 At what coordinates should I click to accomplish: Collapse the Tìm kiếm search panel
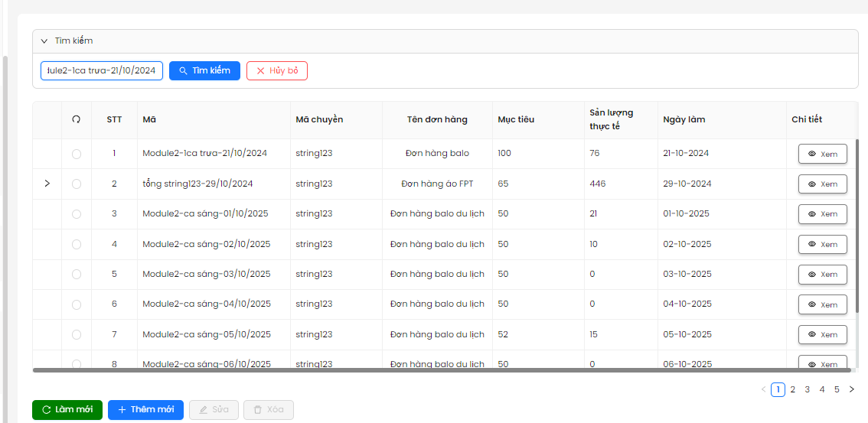(x=44, y=41)
